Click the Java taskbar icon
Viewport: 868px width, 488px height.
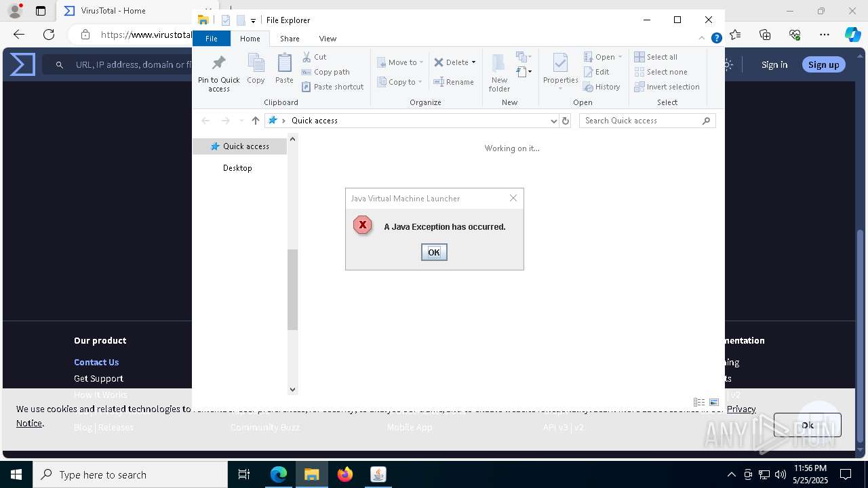(x=378, y=474)
